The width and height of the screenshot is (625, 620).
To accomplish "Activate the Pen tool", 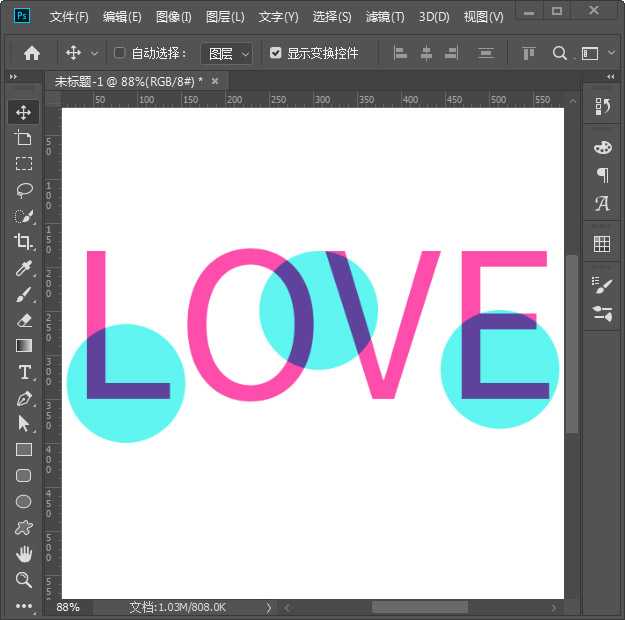I will pyautogui.click(x=24, y=398).
